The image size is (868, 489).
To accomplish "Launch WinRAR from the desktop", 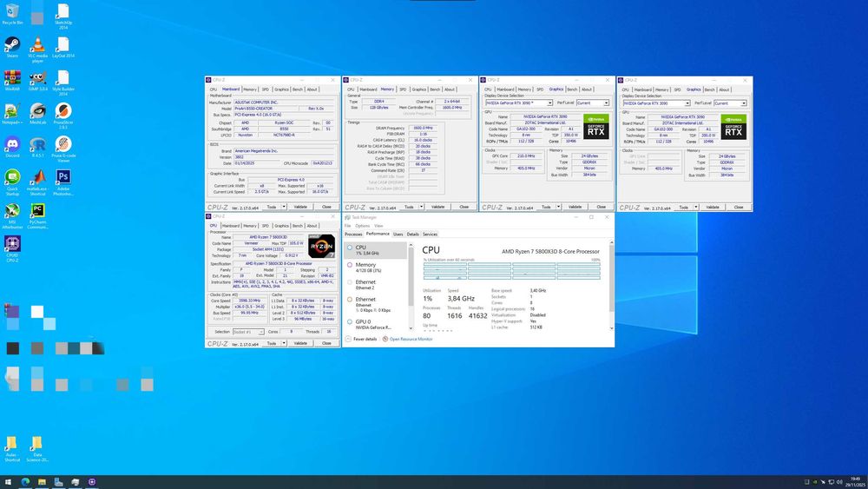I will (x=12, y=80).
